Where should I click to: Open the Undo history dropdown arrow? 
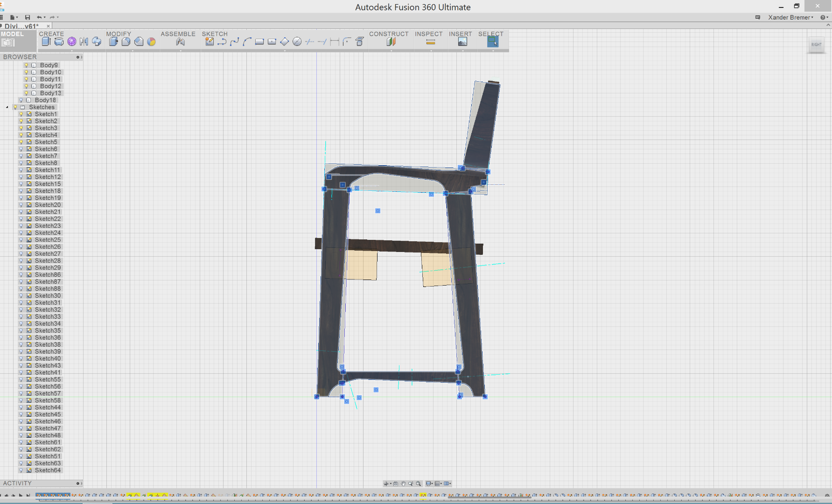(45, 17)
